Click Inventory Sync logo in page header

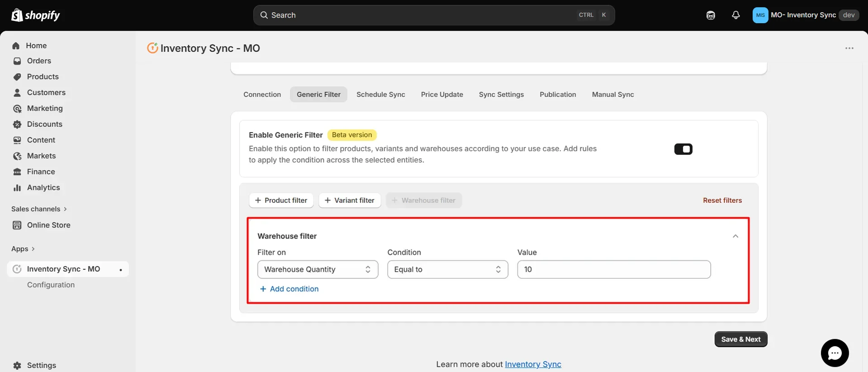point(152,48)
